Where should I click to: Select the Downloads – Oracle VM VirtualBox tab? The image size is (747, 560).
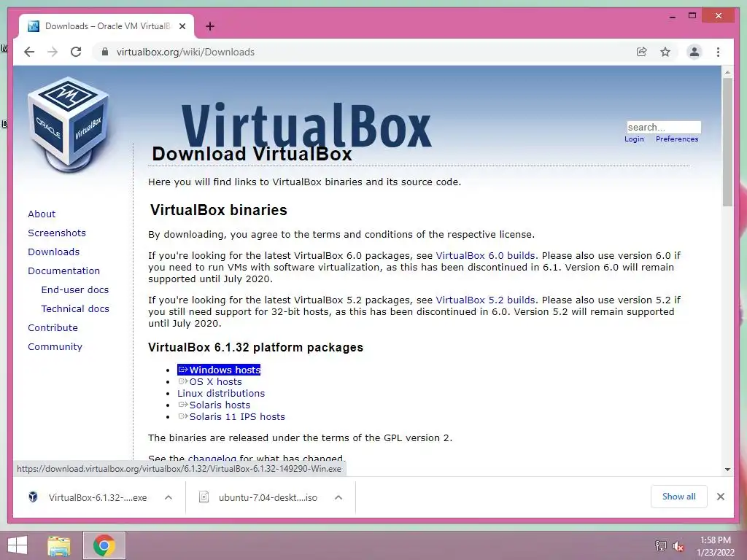point(107,26)
